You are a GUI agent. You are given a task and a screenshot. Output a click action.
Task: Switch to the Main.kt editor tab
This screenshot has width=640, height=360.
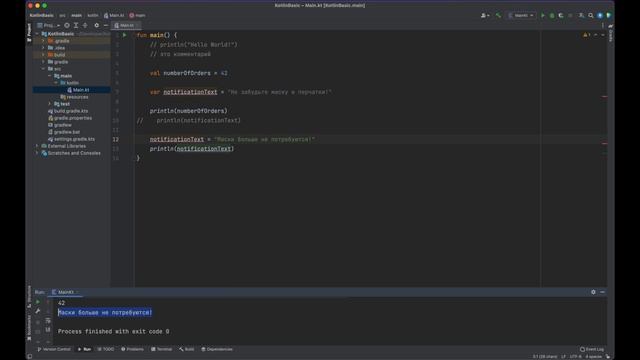click(x=125, y=25)
